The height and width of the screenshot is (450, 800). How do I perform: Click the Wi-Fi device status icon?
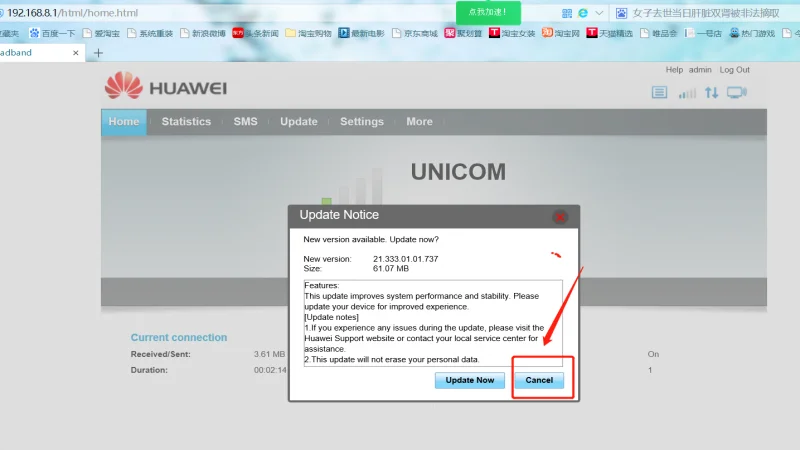pos(737,92)
